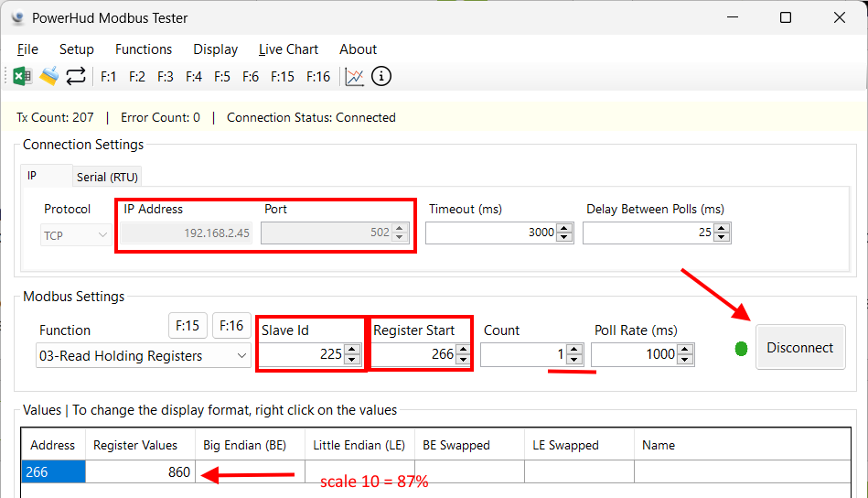Open the Display menu
Screen dimensions: 868x498
click(215, 49)
